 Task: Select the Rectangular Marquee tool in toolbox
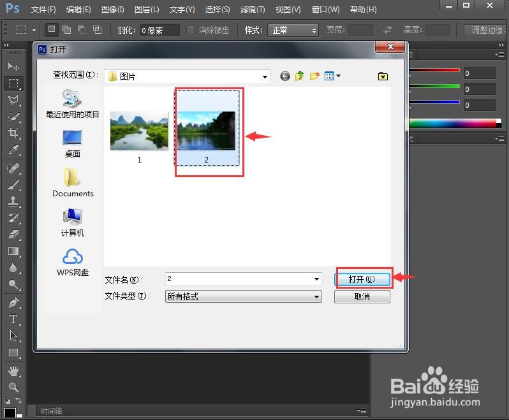coord(13,83)
